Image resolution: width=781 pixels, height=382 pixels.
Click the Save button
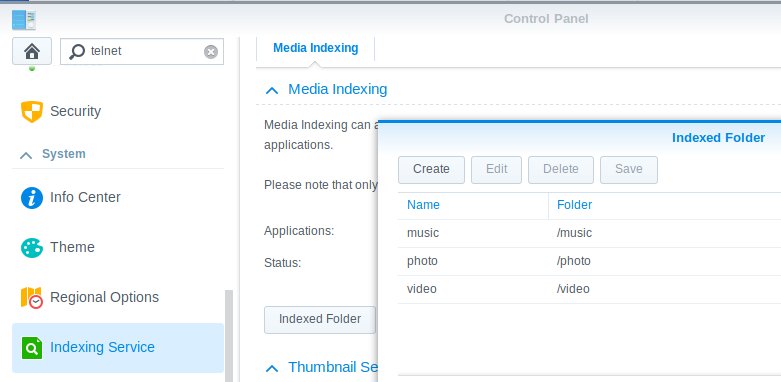point(629,169)
